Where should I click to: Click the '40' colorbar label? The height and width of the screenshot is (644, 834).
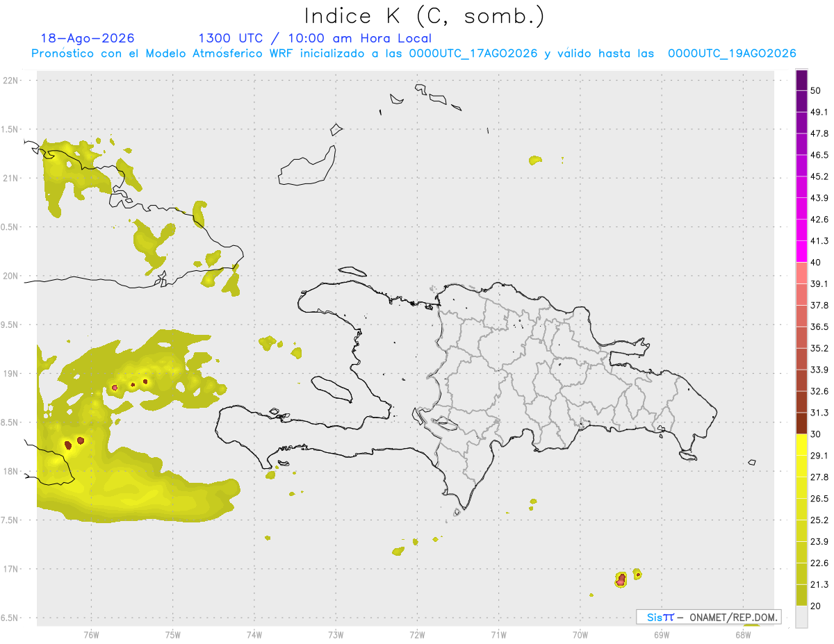coord(817,263)
